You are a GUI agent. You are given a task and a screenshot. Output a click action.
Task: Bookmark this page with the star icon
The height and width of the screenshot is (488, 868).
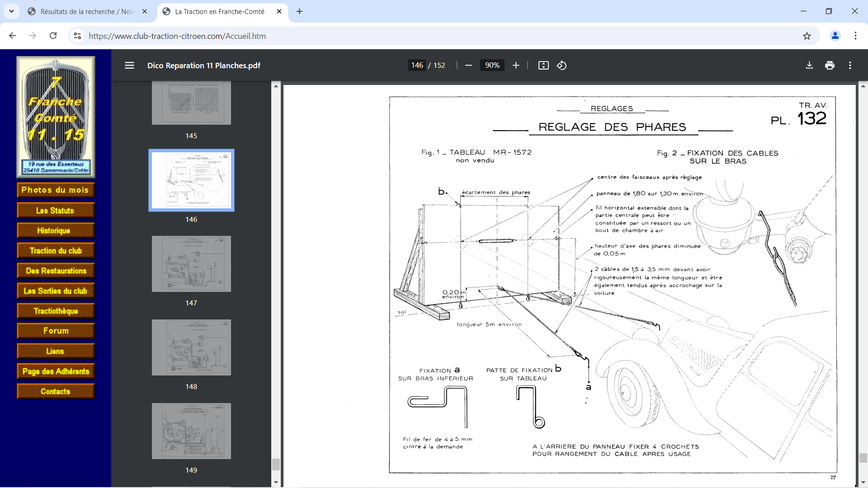tap(807, 36)
